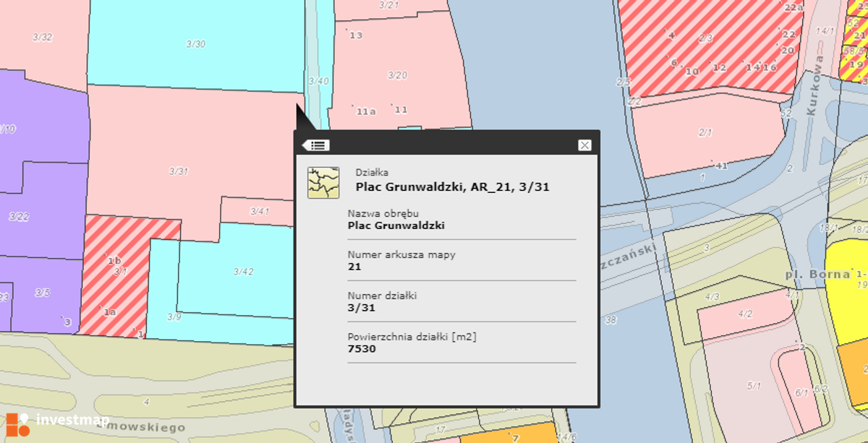Select parcel 3/9 on the map
The image size is (868, 443).
point(174,317)
